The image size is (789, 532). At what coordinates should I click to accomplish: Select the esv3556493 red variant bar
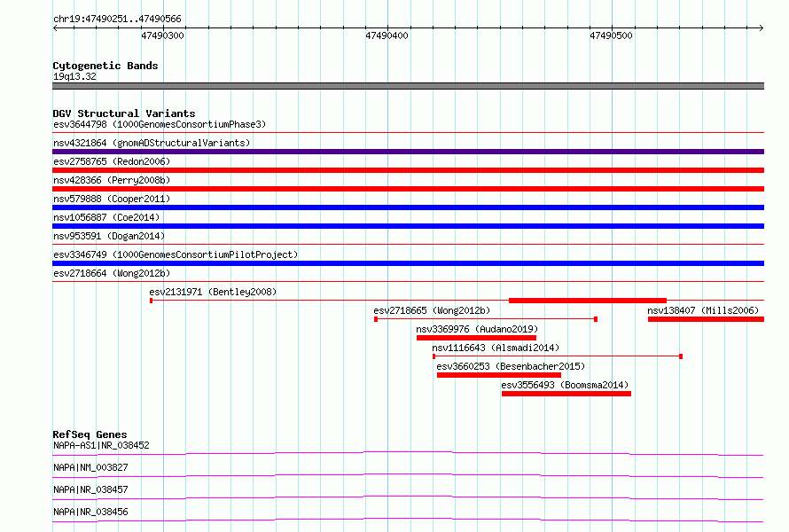[566, 394]
